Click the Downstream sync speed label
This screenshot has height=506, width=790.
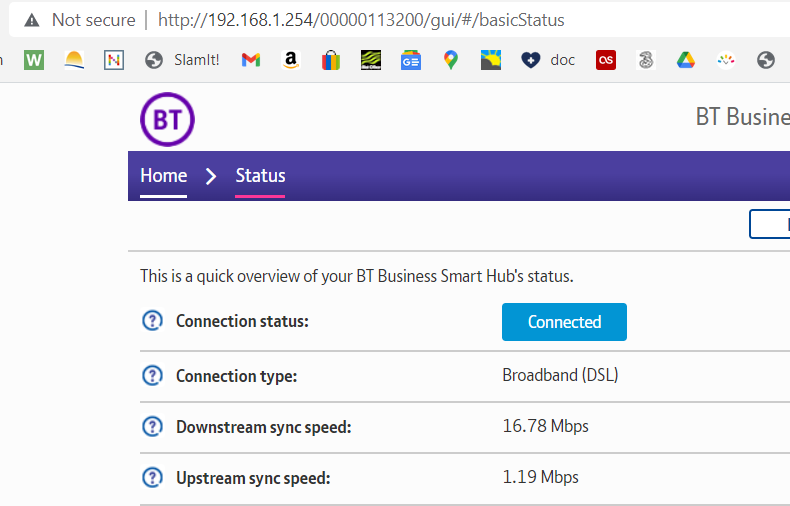(264, 427)
